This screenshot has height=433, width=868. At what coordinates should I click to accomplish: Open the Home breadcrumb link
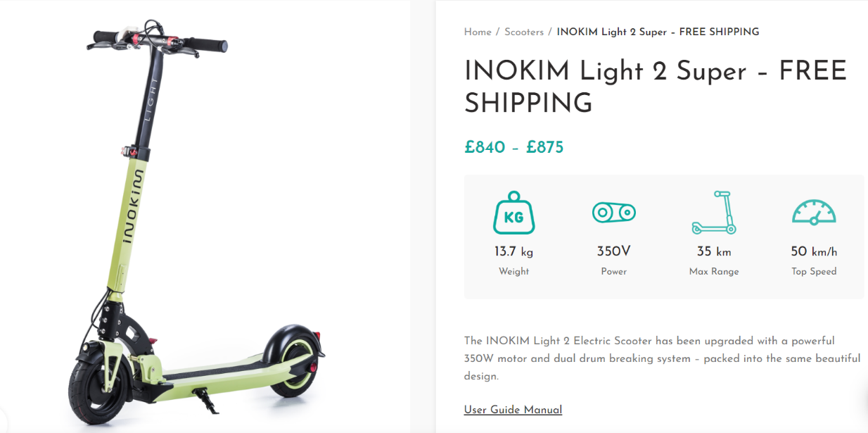click(x=478, y=32)
